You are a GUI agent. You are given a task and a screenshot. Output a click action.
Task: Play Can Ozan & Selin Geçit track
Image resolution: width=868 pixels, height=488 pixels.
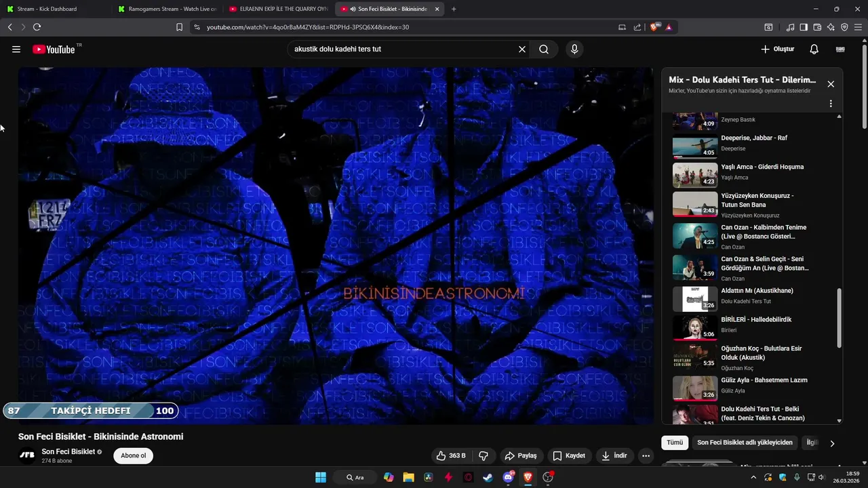pyautogui.click(x=751, y=268)
